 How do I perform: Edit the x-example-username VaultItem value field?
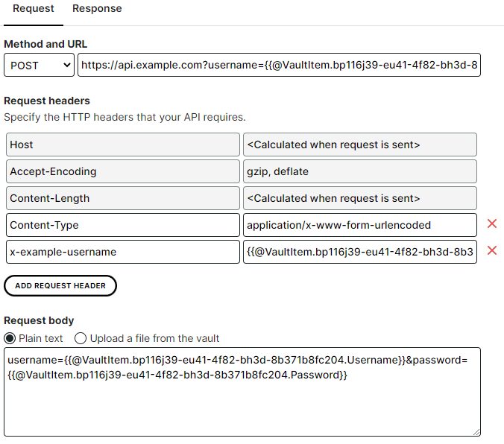[x=360, y=252]
